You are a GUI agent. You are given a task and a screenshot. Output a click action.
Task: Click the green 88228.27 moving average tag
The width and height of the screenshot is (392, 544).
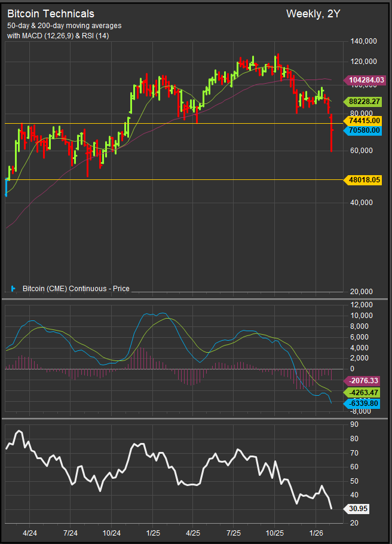point(364,102)
